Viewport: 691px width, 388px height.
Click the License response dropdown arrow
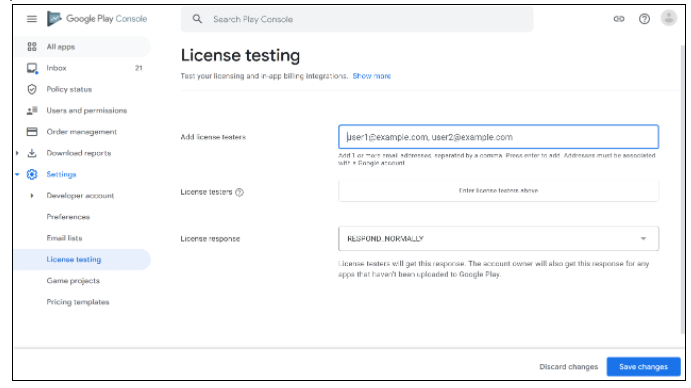coord(643,239)
